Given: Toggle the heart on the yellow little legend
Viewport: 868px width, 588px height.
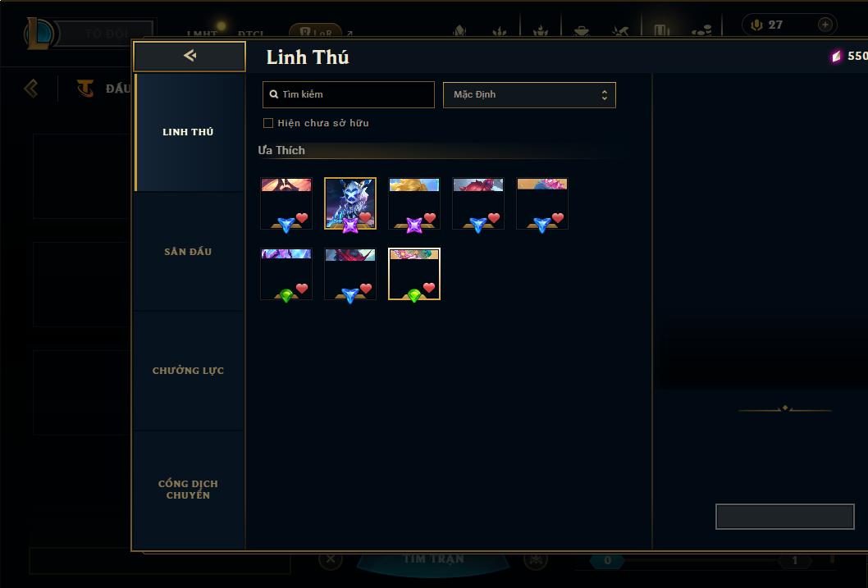Looking at the screenshot, I should 430,218.
